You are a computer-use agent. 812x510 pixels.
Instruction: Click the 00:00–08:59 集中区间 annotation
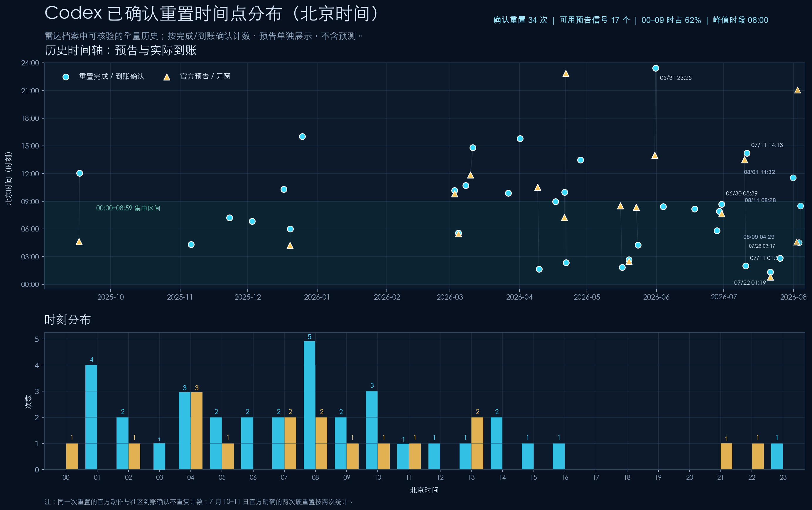pos(128,208)
